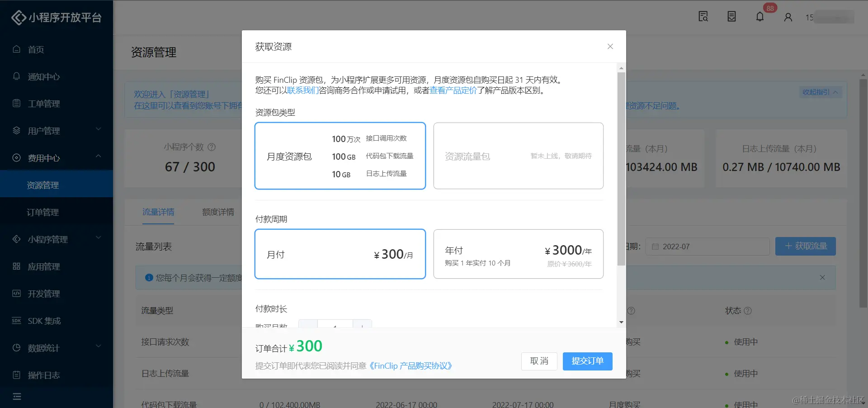Screen dimensions: 868x408
Task: Click 提交订单 to submit the order
Action: pyautogui.click(x=587, y=361)
